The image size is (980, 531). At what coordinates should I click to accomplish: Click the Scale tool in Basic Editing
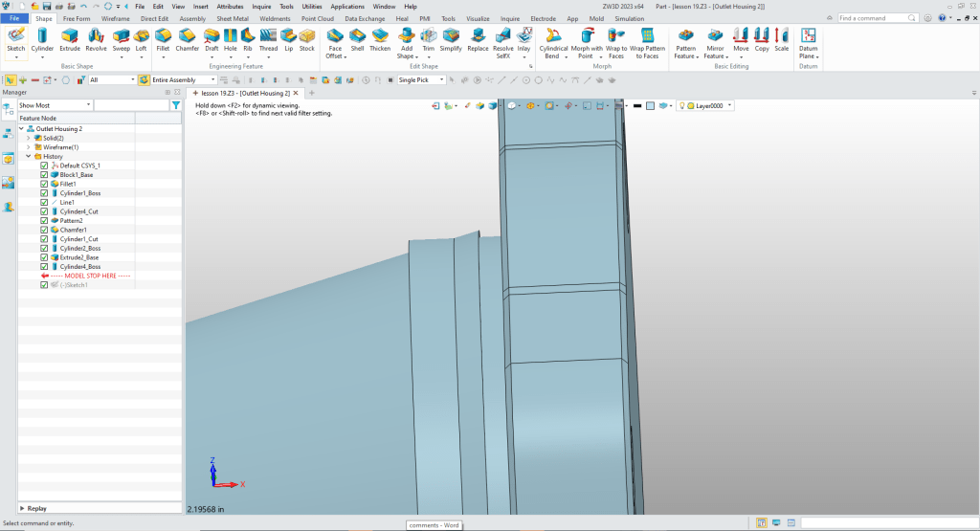782,39
